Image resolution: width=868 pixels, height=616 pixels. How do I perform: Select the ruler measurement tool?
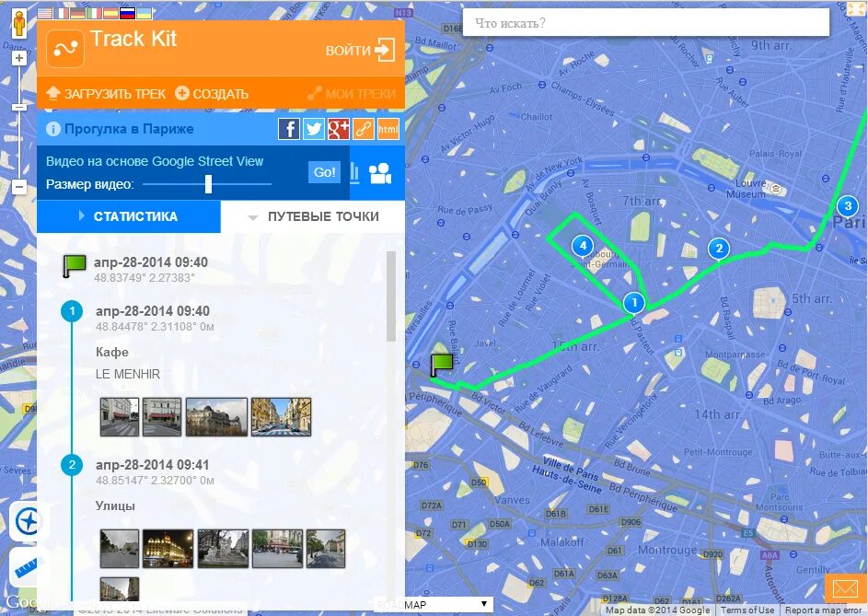click(24, 568)
